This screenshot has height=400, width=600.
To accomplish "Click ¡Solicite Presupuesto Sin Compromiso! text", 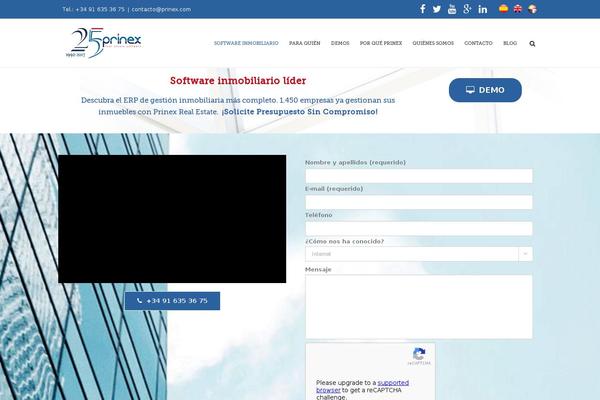I will (x=300, y=112).
